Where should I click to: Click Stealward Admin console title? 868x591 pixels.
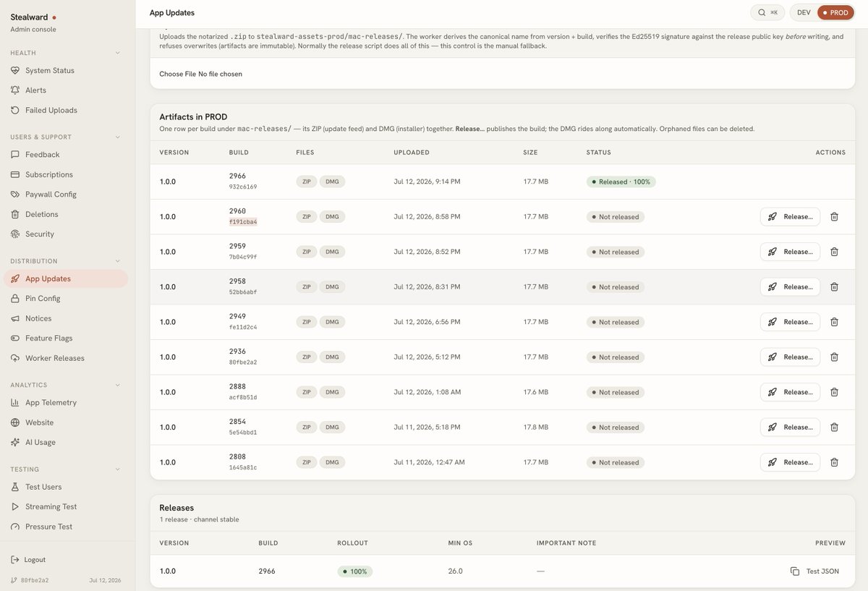[33, 22]
